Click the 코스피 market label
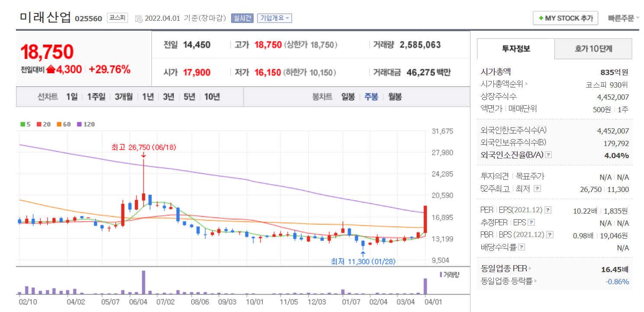 coord(117,18)
